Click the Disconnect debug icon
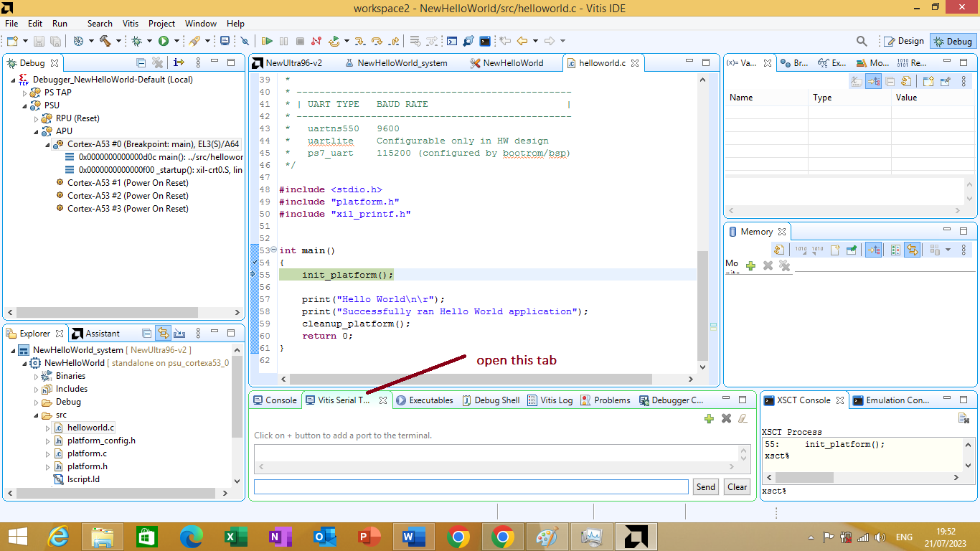980x551 pixels. coord(317,41)
